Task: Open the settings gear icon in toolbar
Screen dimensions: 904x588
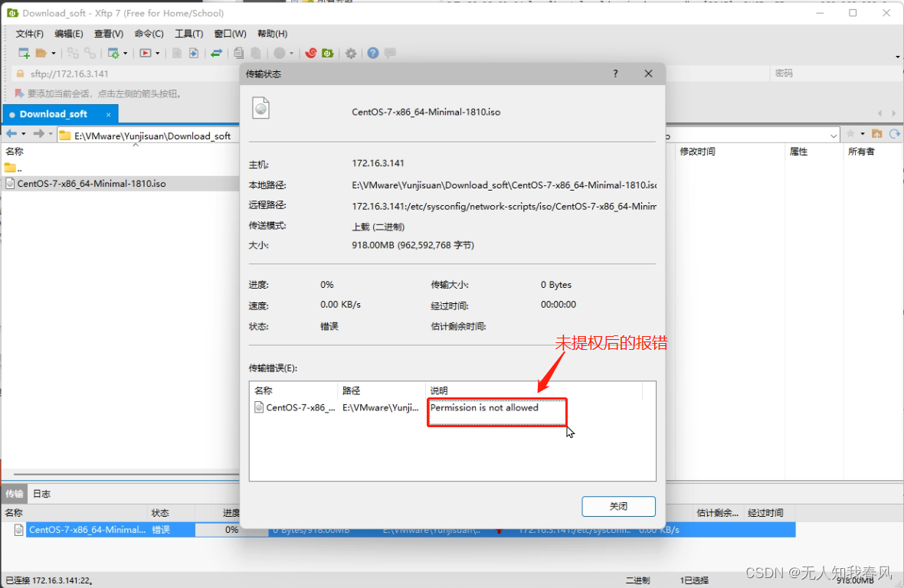Action: (352, 53)
